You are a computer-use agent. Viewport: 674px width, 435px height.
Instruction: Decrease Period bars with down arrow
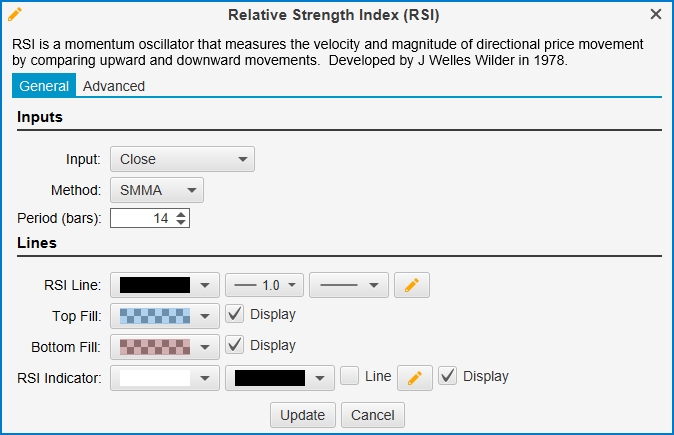pos(181,222)
